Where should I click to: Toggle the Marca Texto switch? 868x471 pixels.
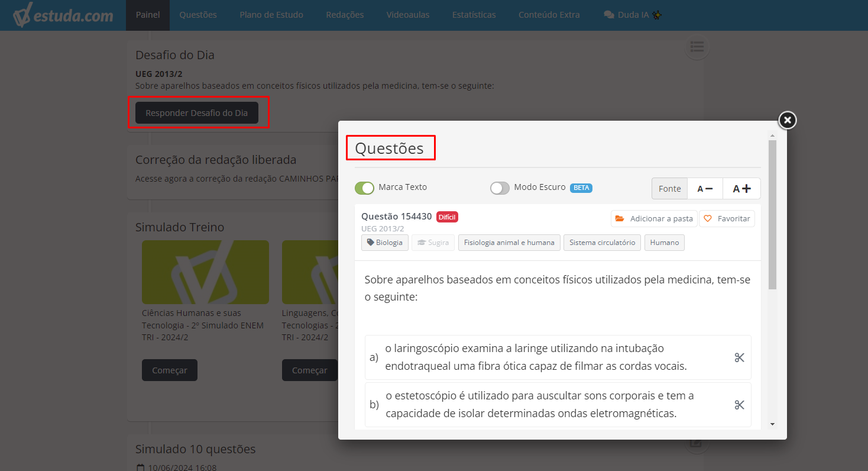365,188
